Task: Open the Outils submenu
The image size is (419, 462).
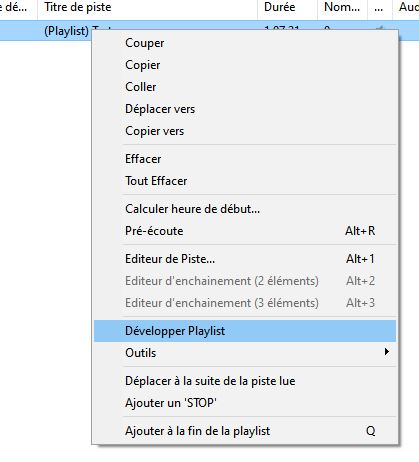Action: point(245,353)
